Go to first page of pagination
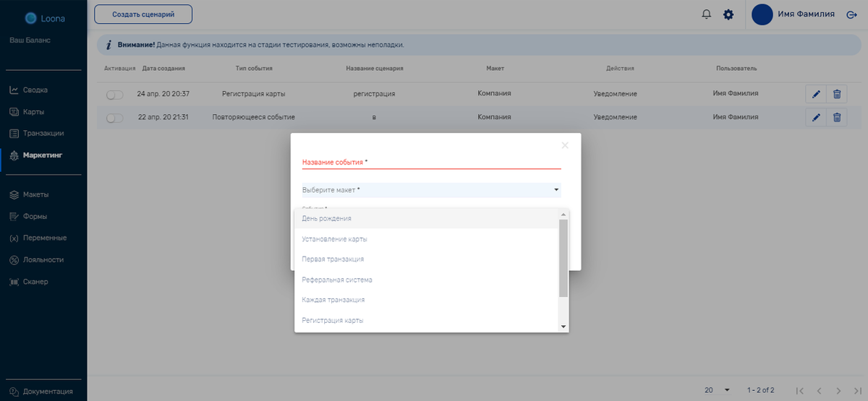The image size is (868, 401). tap(799, 390)
